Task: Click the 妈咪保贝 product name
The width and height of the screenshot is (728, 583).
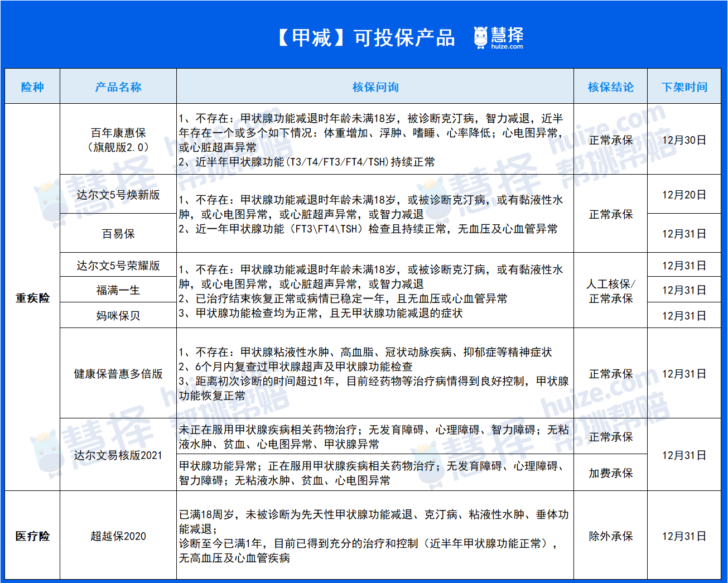Action: pyautogui.click(x=118, y=316)
